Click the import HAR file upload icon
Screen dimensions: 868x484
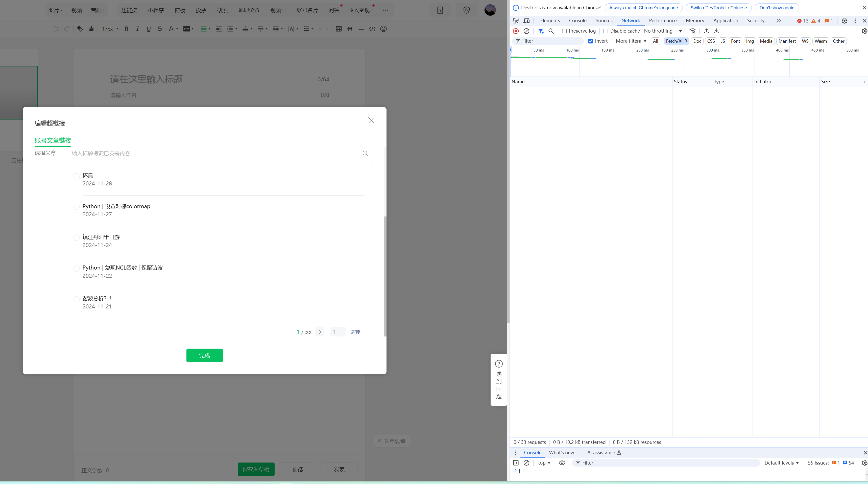tap(706, 31)
